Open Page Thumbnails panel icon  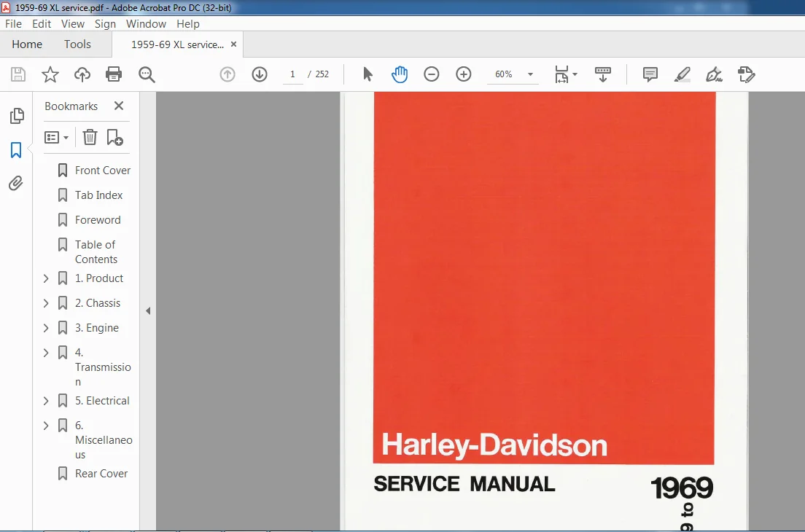pyautogui.click(x=17, y=116)
